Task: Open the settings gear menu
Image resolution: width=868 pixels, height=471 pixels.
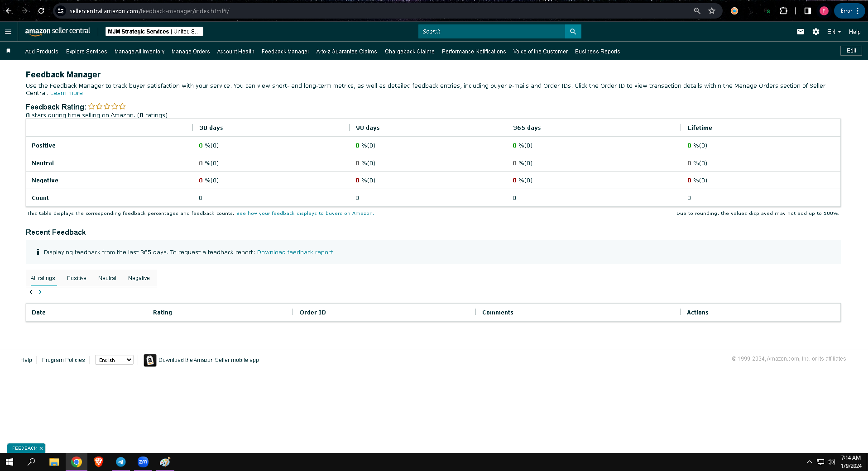Action: point(816,32)
